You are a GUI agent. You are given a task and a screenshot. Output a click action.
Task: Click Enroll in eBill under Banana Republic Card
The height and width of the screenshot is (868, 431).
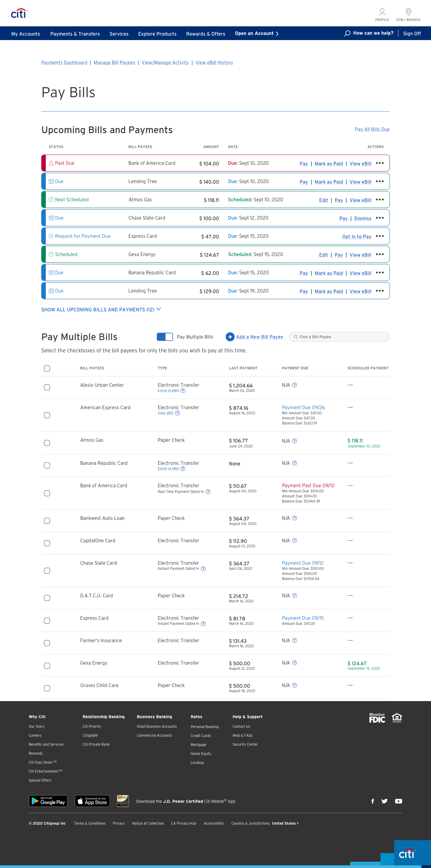pyautogui.click(x=168, y=469)
